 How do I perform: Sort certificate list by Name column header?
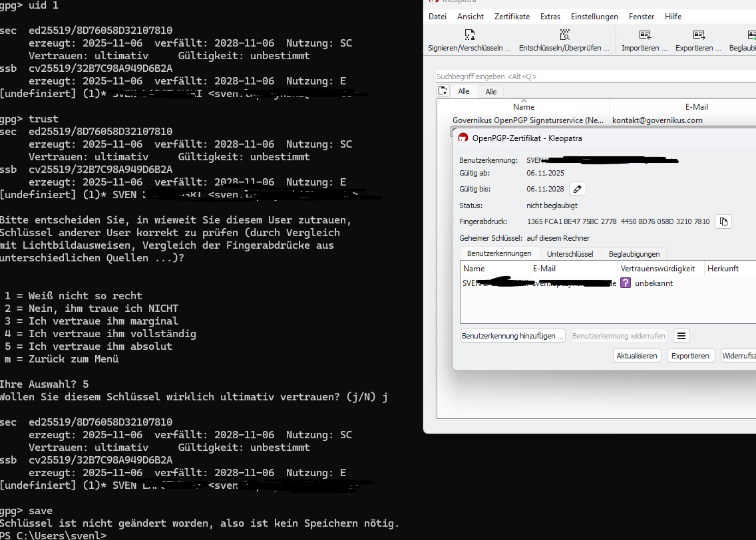(x=524, y=107)
